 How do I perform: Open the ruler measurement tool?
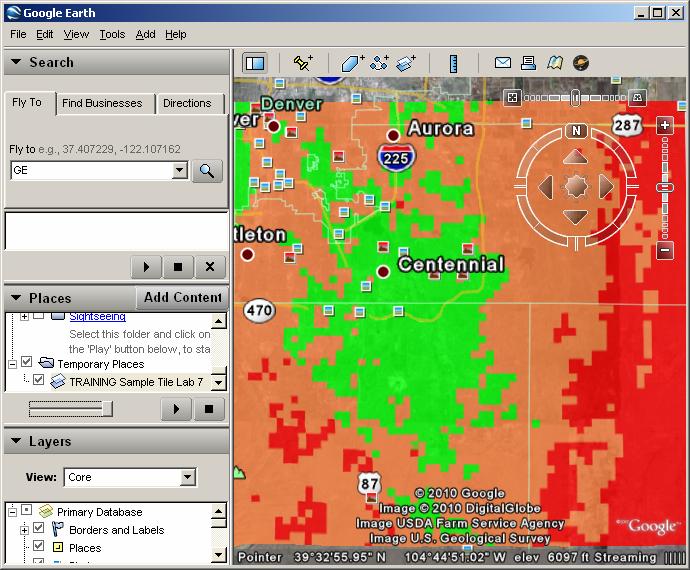pyautogui.click(x=453, y=63)
